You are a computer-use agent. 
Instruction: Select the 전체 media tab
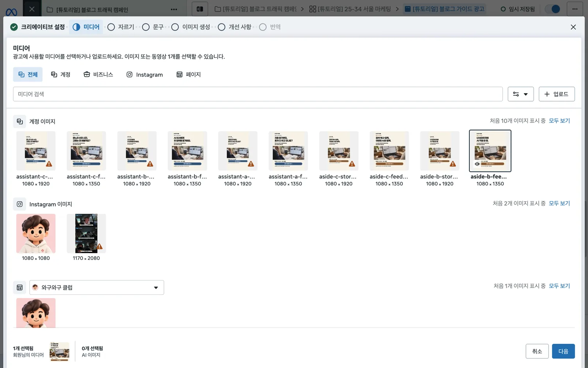[28, 74]
